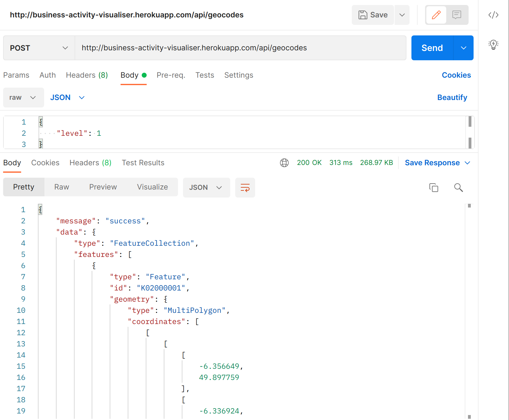The width and height of the screenshot is (509, 420).
Task: Expand the Send button arrow
Action: [463, 48]
